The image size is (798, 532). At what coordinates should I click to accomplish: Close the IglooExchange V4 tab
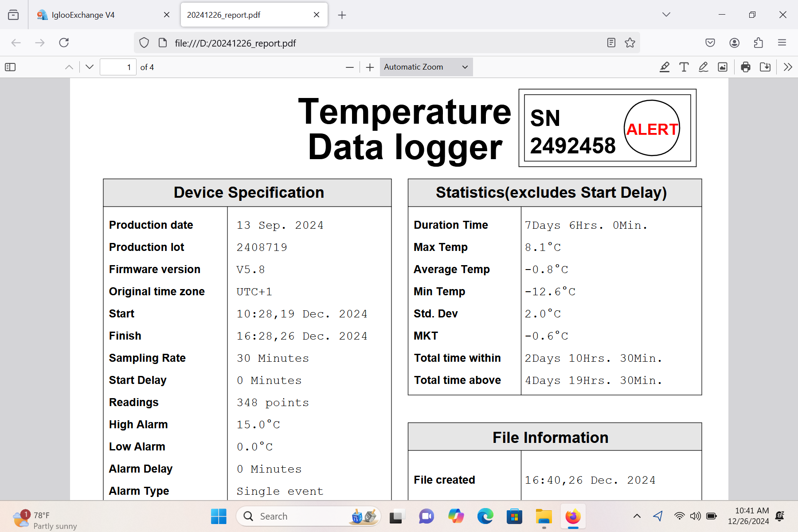pos(167,15)
